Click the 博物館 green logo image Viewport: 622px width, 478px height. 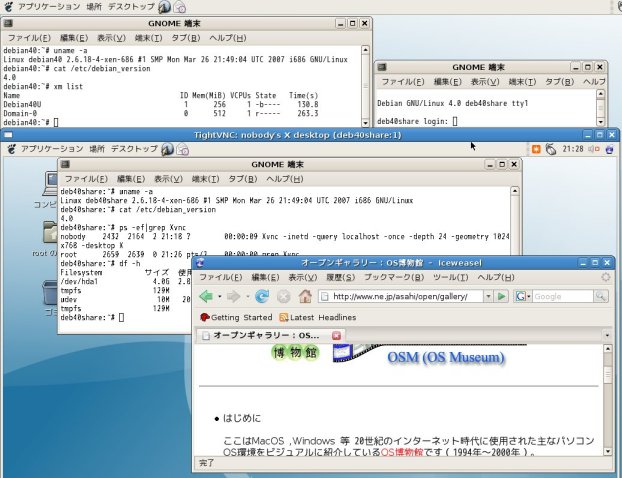[295, 352]
